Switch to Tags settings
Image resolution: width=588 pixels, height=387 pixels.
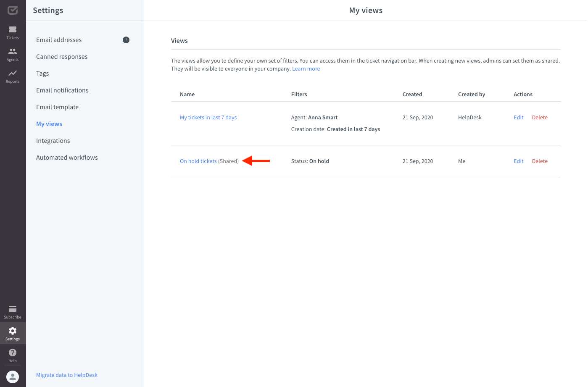42,73
